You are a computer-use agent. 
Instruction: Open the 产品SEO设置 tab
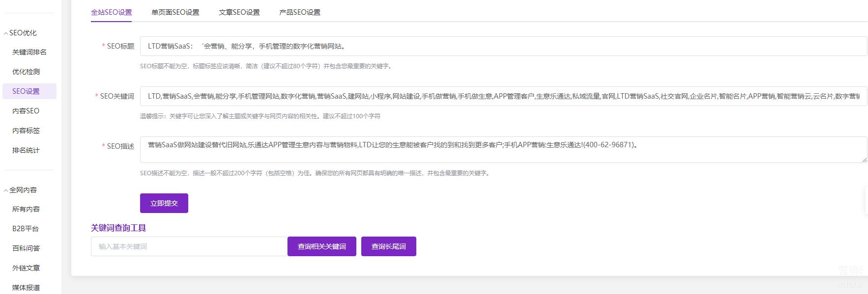(x=300, y=12)
